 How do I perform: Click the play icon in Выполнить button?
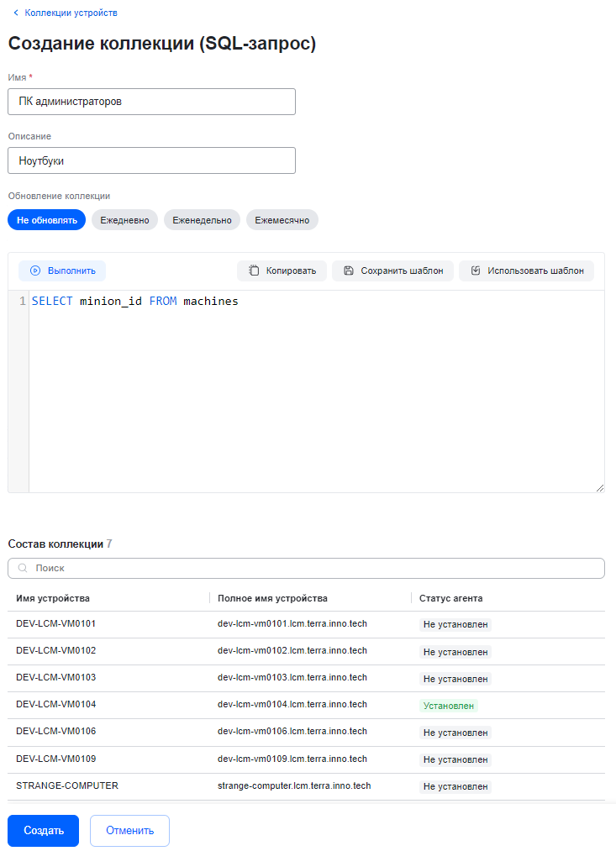pos(35,271)
